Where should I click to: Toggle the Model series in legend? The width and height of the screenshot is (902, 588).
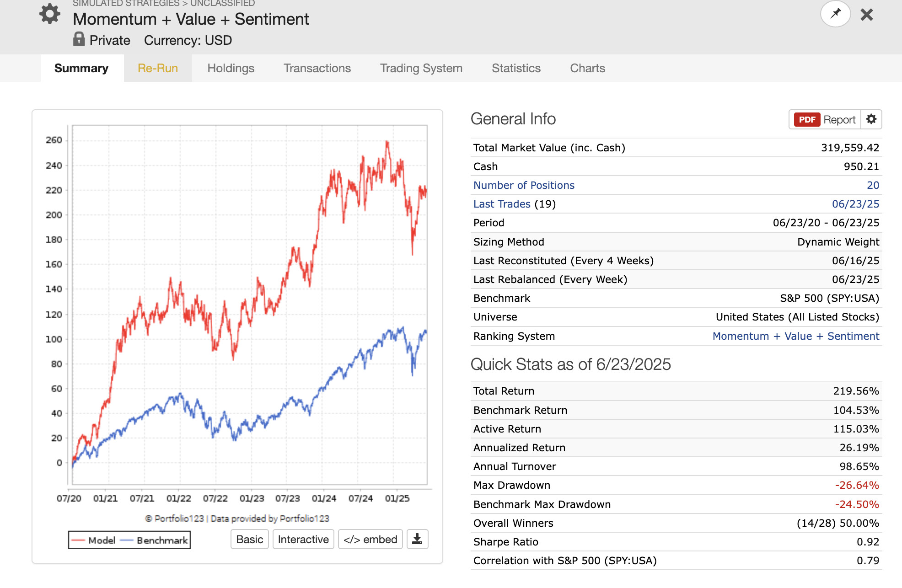(x=94, y=540)
